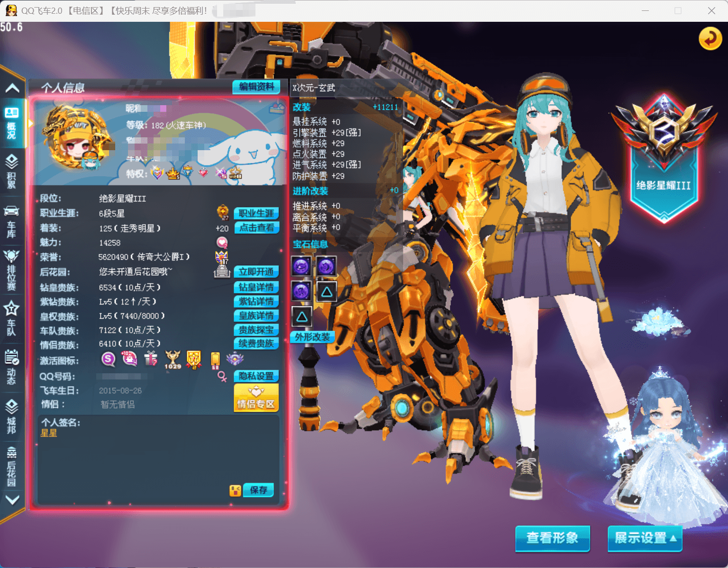Click 立即开通 for 后花园

coord(256,271)
